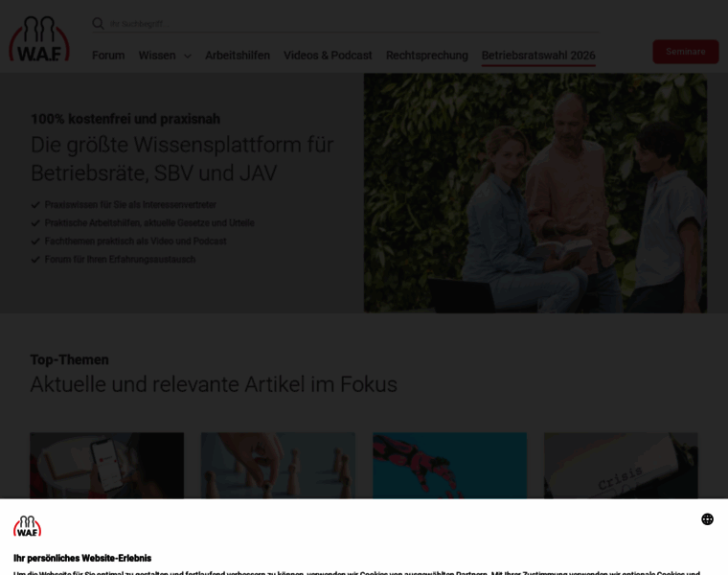Image resolution: width=728 pixels, height=575 pixels.
Task: Click the globe language icon in cookie banner
Action: pos(707,519)
